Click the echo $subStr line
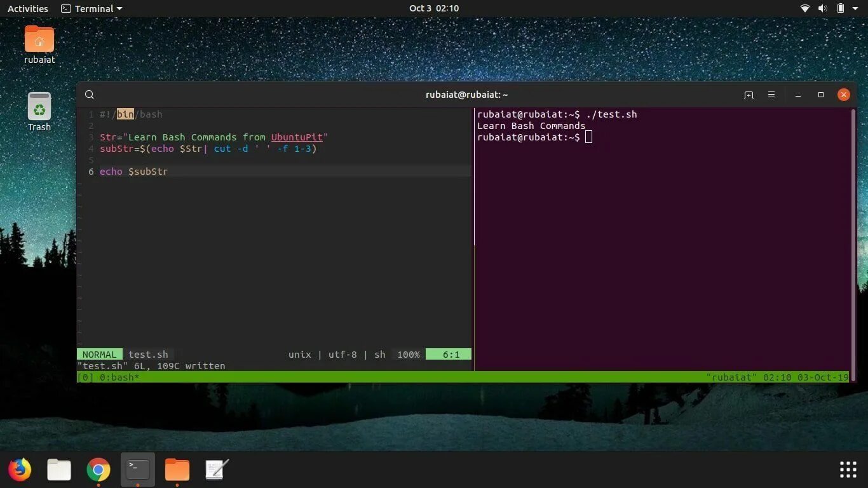 click(133, 172)
